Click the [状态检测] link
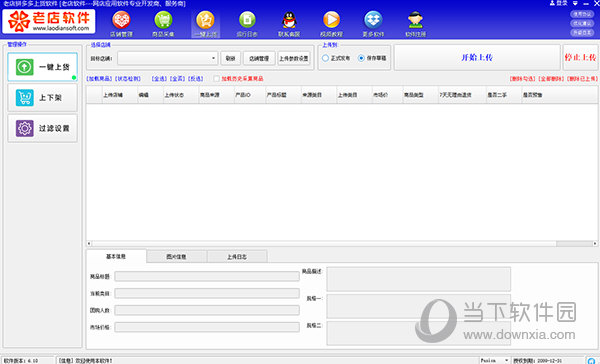Image resolution: width=600 pixels, height=364 pixels. point(128,79)
